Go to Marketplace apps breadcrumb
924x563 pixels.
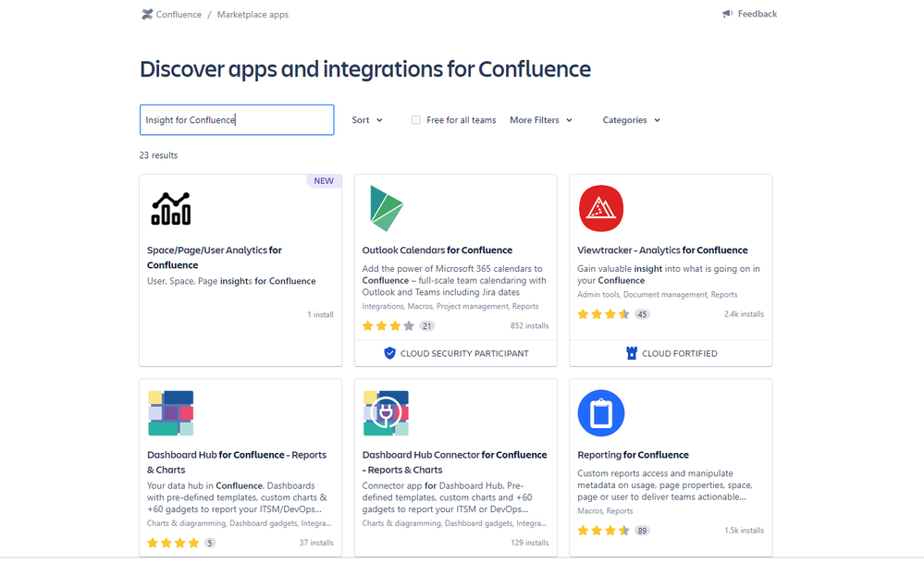point(253,14)
